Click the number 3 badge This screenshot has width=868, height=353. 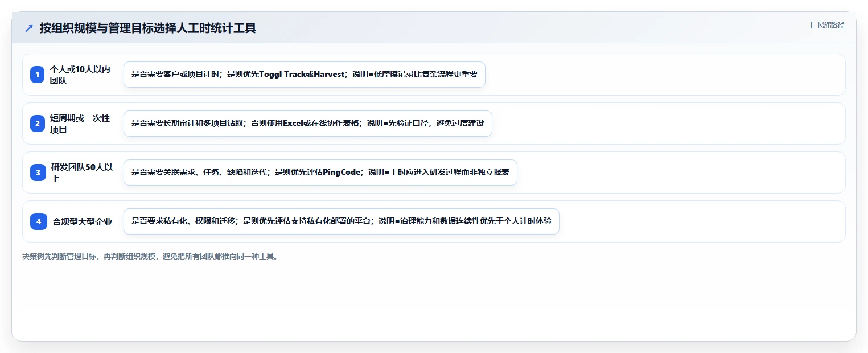click(x=38, y=173)
